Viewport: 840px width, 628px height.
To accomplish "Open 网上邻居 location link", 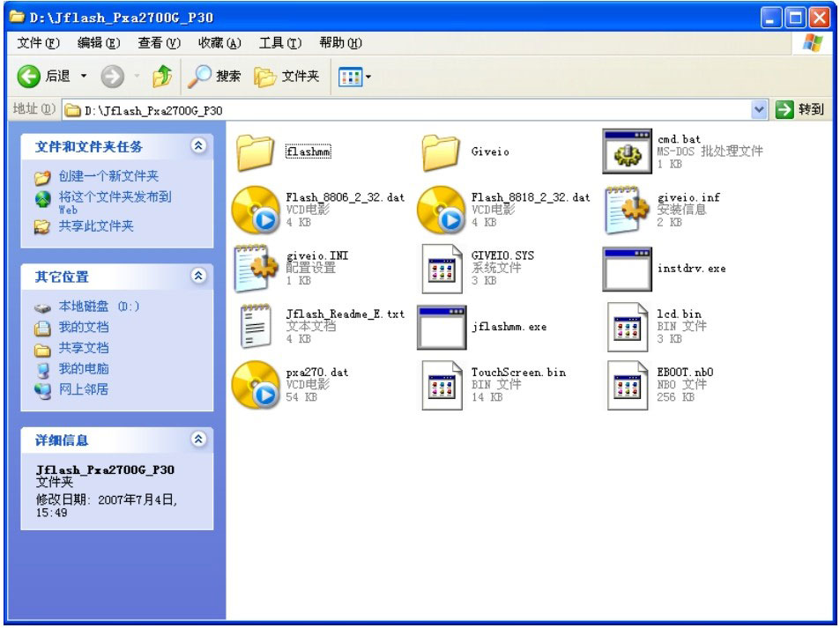I will click(x=84, y=389).
